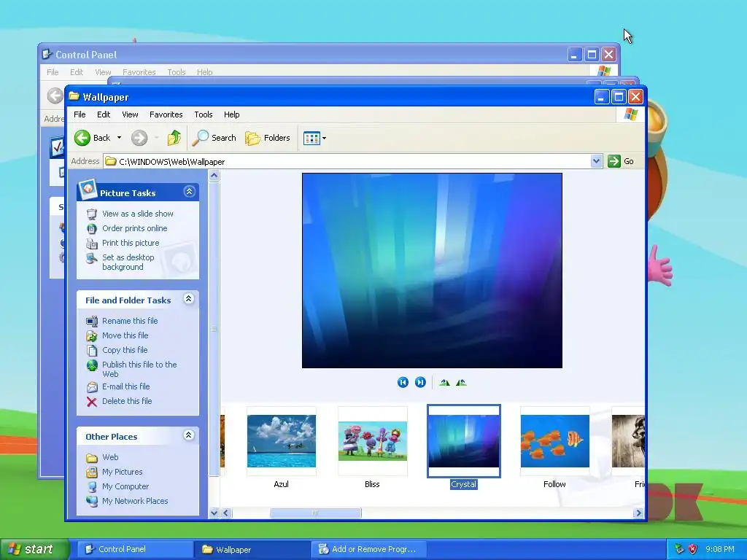Click Delete this file link
Image resolution: width=747 pixels, height=560 pixels.
(x=127, y=402)
